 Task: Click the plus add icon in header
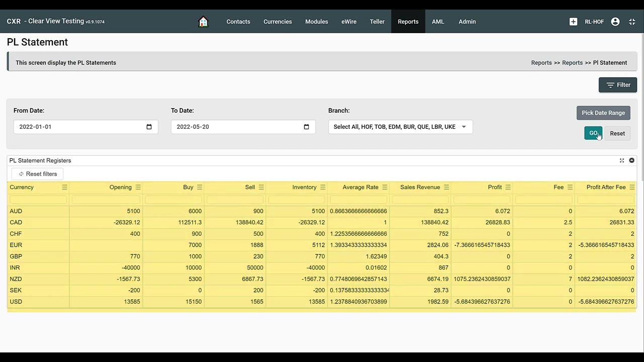coord(573,22)
